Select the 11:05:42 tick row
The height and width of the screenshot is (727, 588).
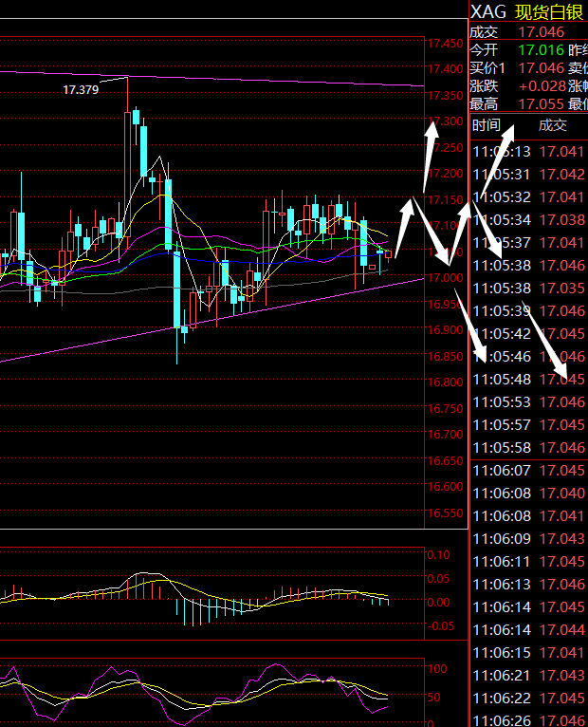point(529,333)
